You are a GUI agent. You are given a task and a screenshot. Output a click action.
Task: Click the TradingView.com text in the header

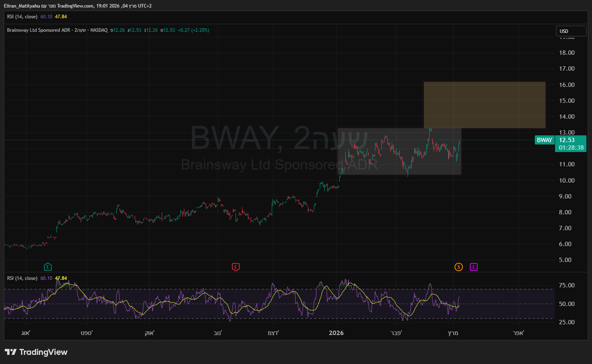click(x=75, y=6)
